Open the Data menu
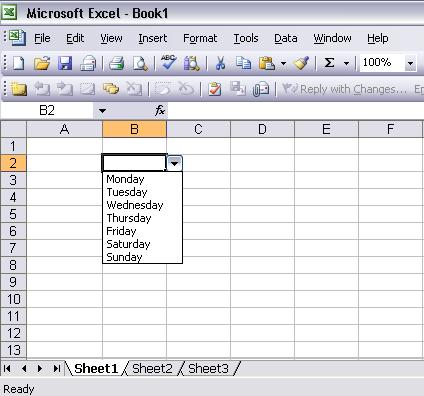The image size is (424, 396). (286, 38)
